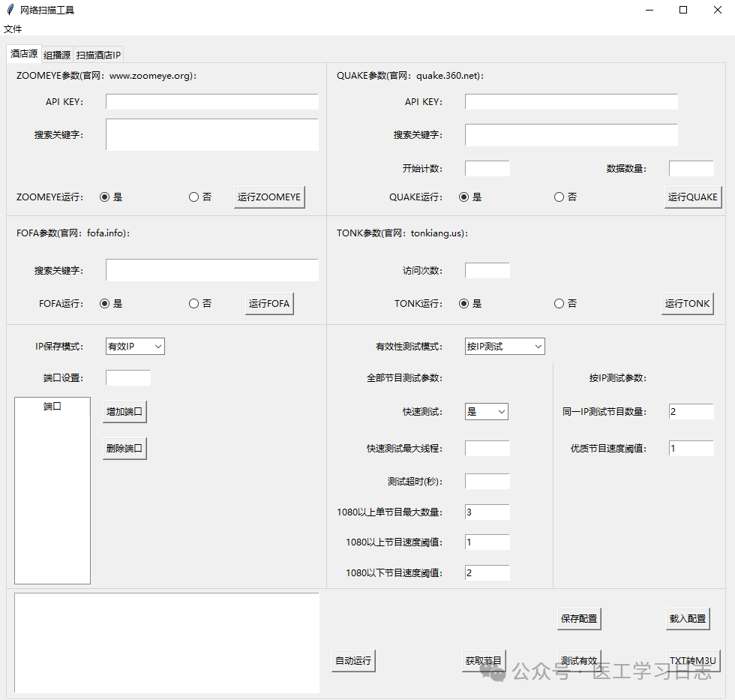Focus the 1080以上节目速度阈值 field
Screen dimensions: 735x700
tap(487, 542)
